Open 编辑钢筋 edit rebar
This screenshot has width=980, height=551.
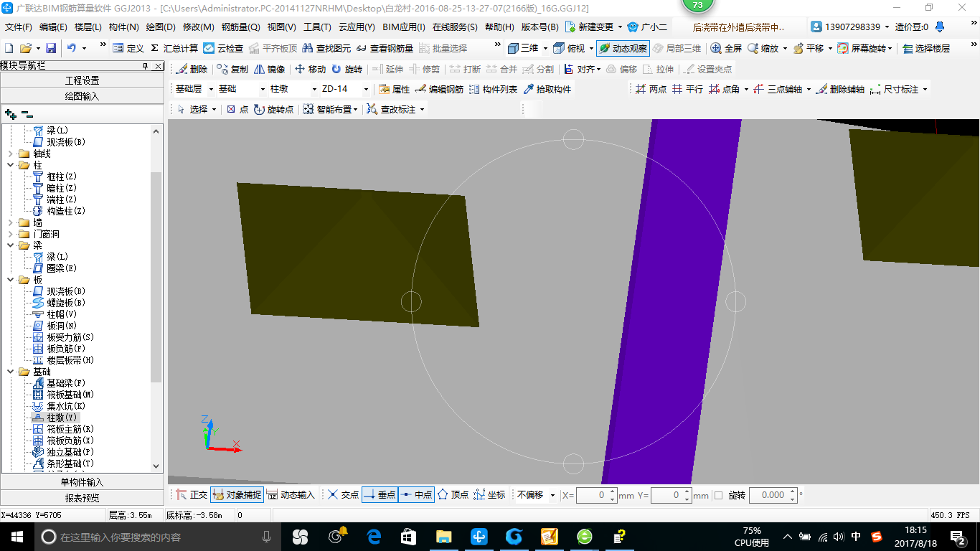tap(439, 90)
